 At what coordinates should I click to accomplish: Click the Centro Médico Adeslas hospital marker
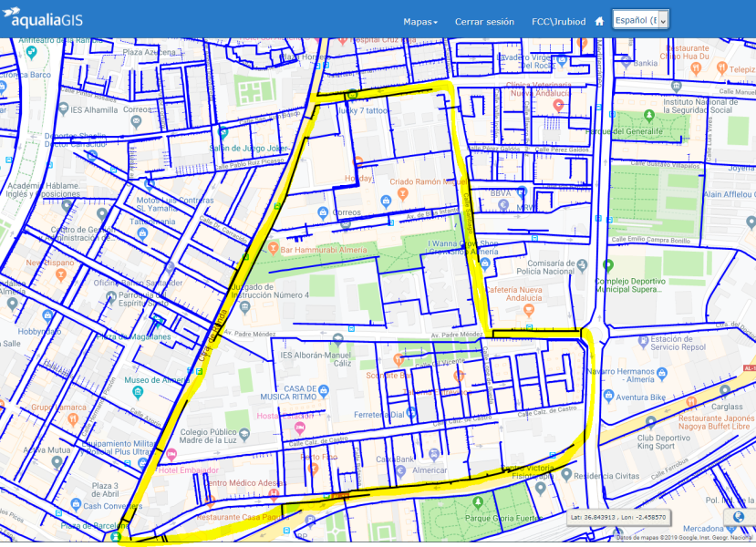click(x=274, y=494)
